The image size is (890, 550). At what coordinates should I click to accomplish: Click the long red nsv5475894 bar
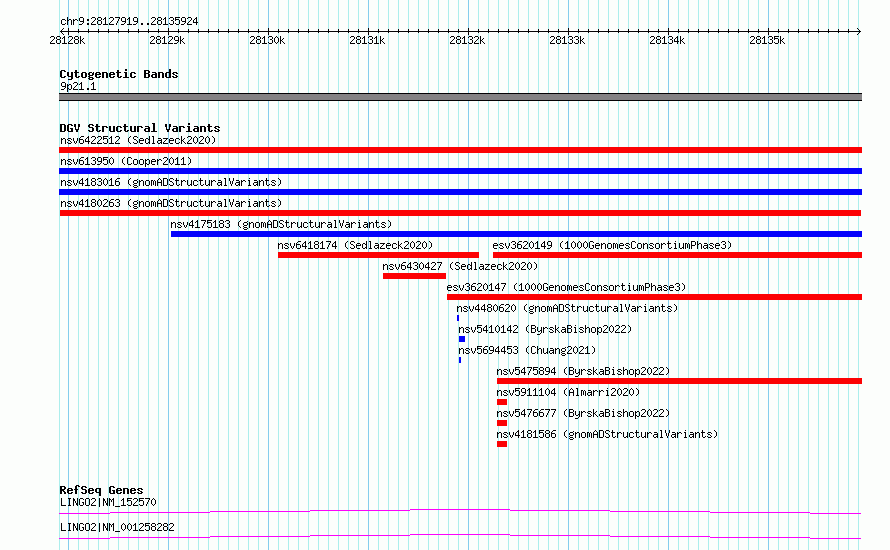tap(679, 381)
